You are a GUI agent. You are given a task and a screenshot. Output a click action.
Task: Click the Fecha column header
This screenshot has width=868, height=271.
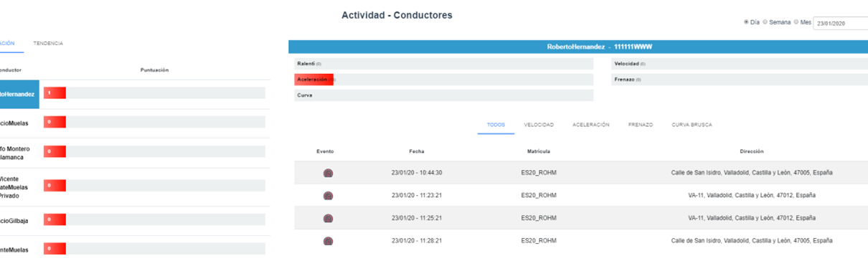click(417, 151)
